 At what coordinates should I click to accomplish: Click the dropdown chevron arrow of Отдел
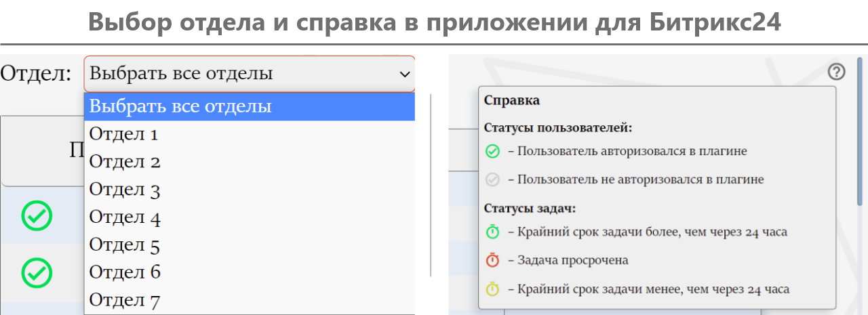[405, 74]
